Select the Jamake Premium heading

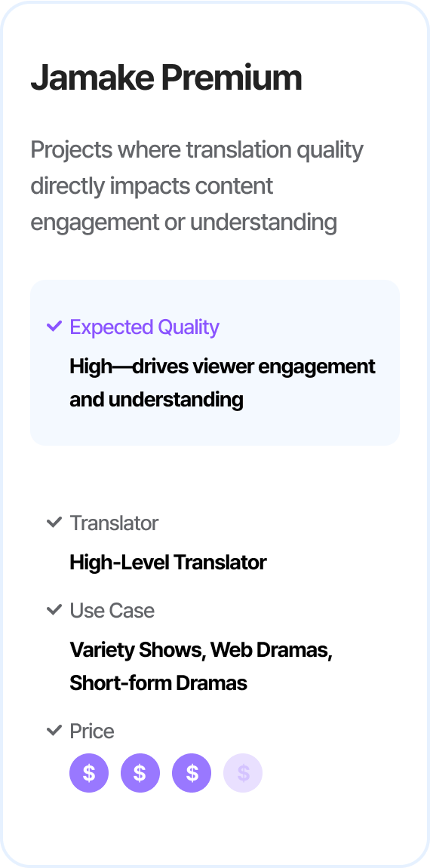[x=166, y=78]
